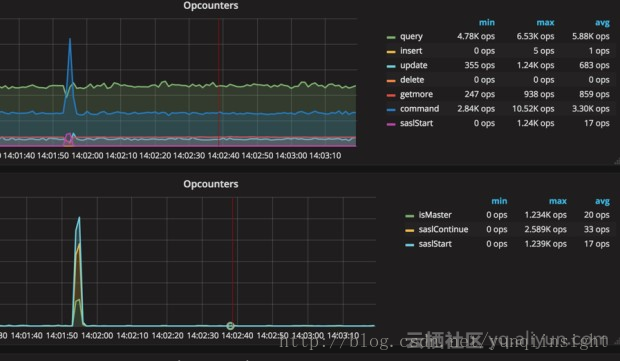Viewport: 620px width, 361px height.
Task: Click the saslContinue avg value "33 ops"
Action: pos(597,229)
